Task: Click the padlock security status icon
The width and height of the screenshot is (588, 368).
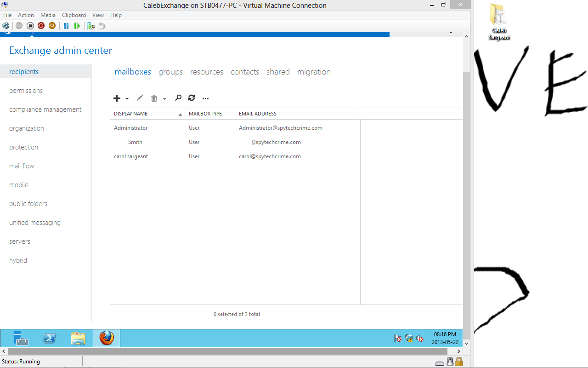Action: click(459, 362)
